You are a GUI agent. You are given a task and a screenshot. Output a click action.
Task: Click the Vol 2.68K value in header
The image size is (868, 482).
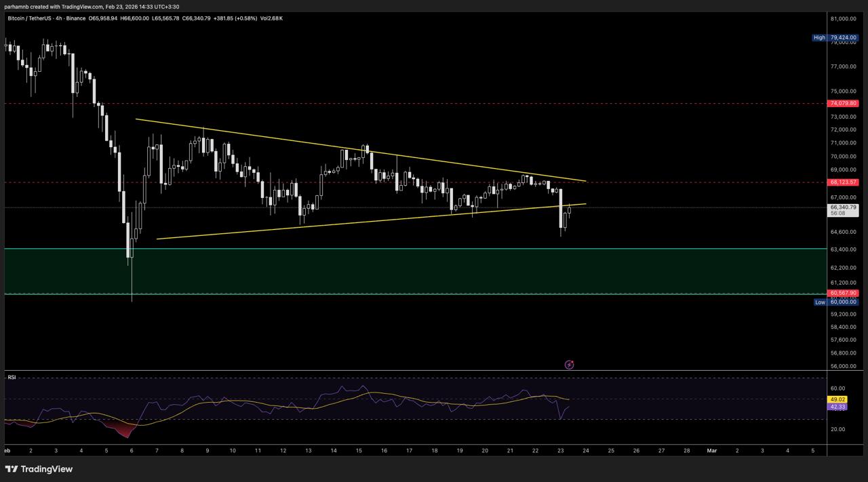pyautogui.click(x=271, y=18)
